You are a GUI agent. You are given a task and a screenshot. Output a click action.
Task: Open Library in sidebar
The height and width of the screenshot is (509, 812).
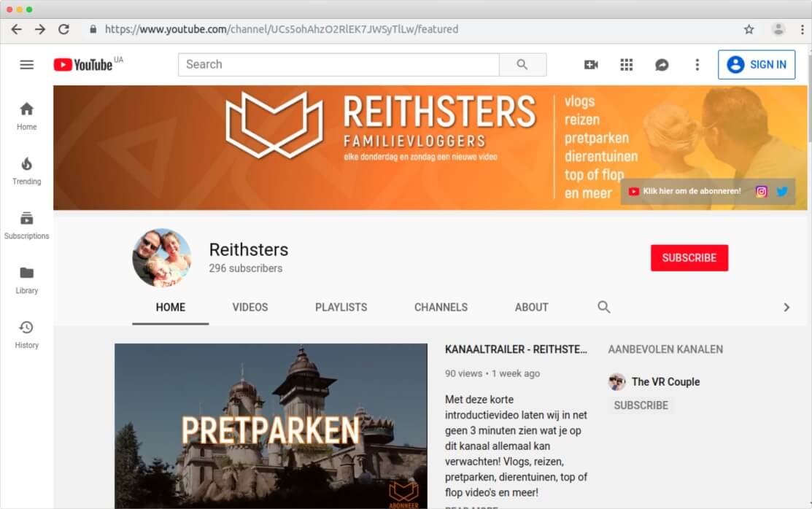click(x=26, y=280)
